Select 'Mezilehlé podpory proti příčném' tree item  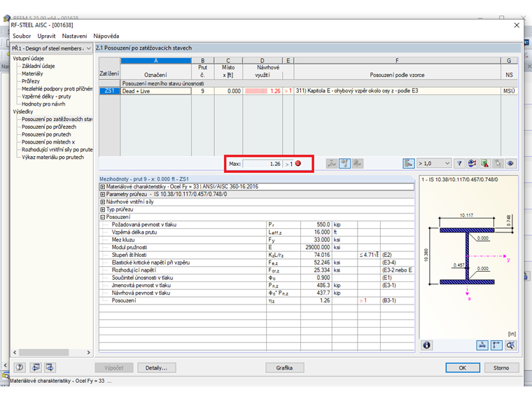point(57,89)
